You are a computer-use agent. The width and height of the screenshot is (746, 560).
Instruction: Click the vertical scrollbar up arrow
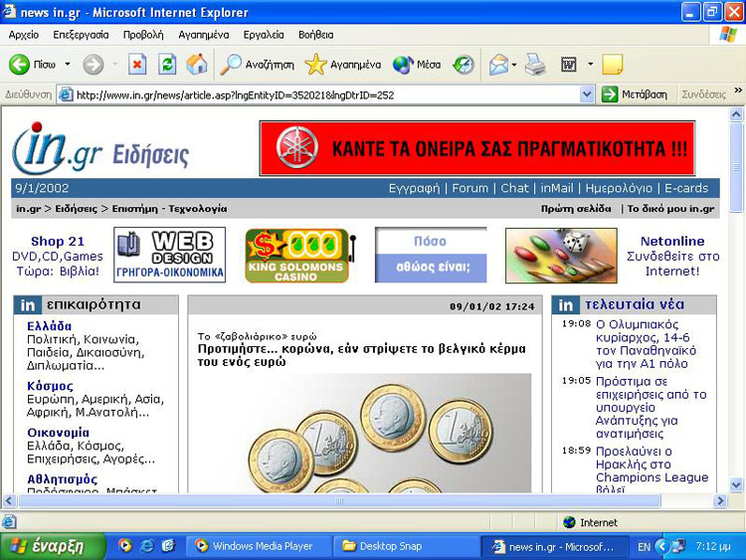(736, 114)
